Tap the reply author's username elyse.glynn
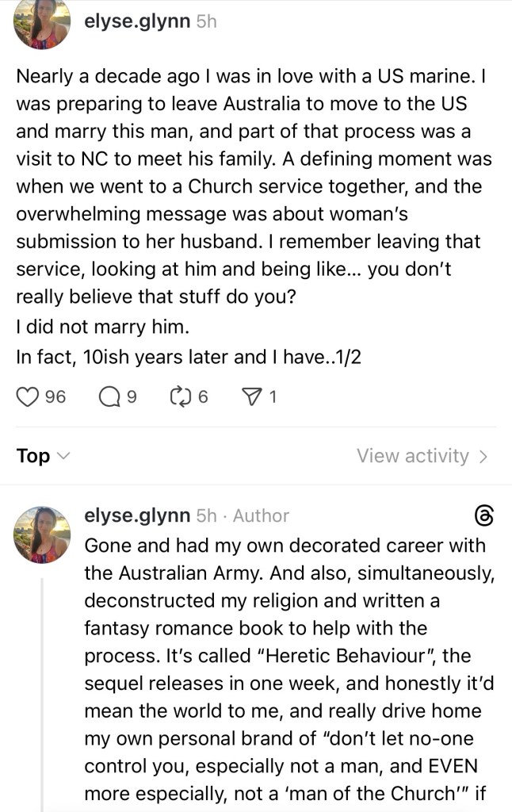This screenshot has width=512, height=812. click(x=134, y=515)
